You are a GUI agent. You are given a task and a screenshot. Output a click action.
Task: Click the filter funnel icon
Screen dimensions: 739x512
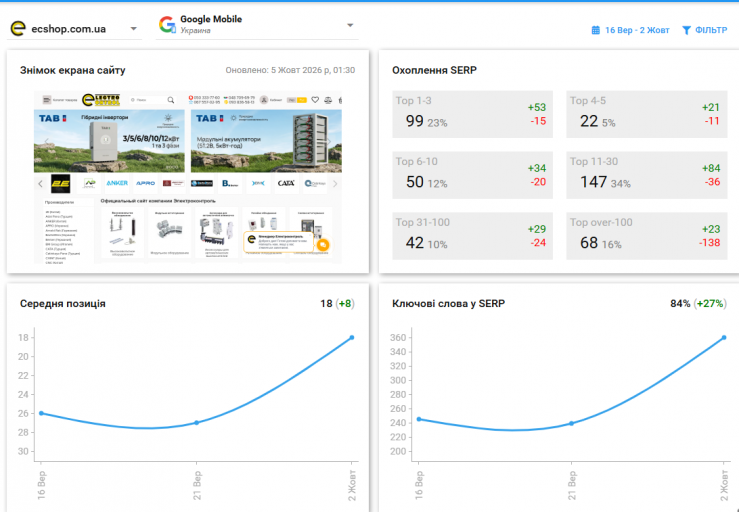click(x=686, y=30)
